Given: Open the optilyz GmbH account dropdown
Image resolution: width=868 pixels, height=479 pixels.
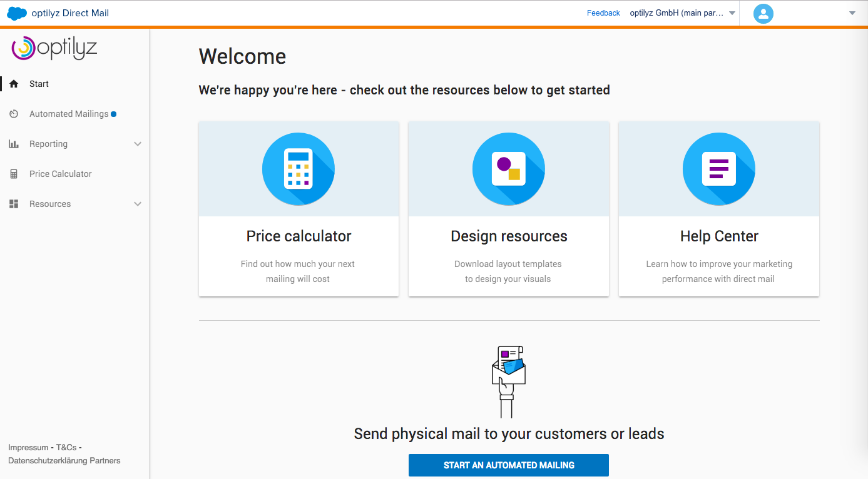Looking at the screenshot, I should 682,13.
